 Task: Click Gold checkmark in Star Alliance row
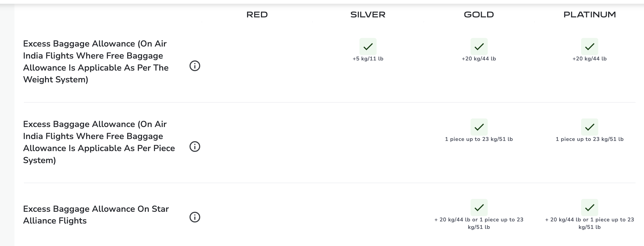tap(479, 207)
